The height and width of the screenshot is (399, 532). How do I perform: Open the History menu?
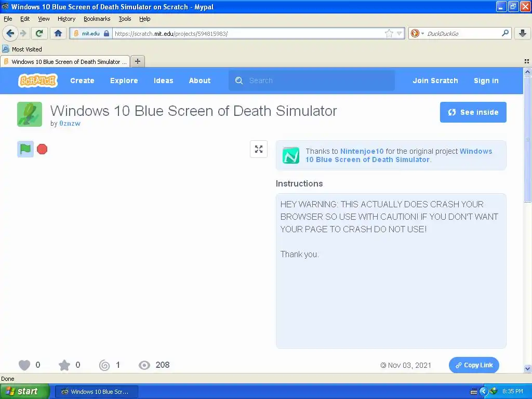66,19
